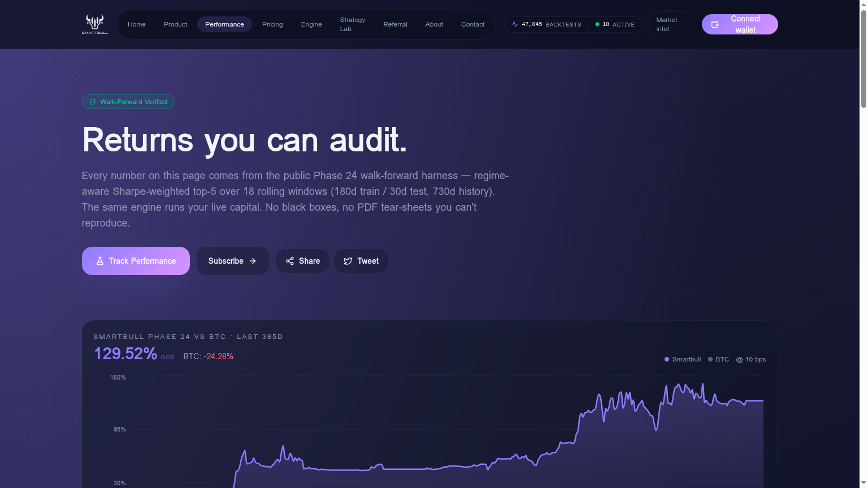The image size is (868, 488).
Task: Click the green active status dot
Action: (x=597, y=24)
